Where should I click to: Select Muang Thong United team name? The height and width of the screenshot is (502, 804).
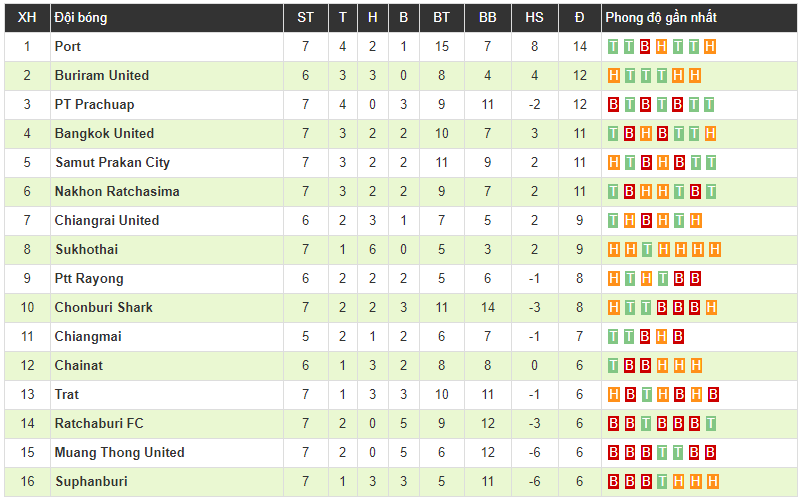click(x=119, y=452)
